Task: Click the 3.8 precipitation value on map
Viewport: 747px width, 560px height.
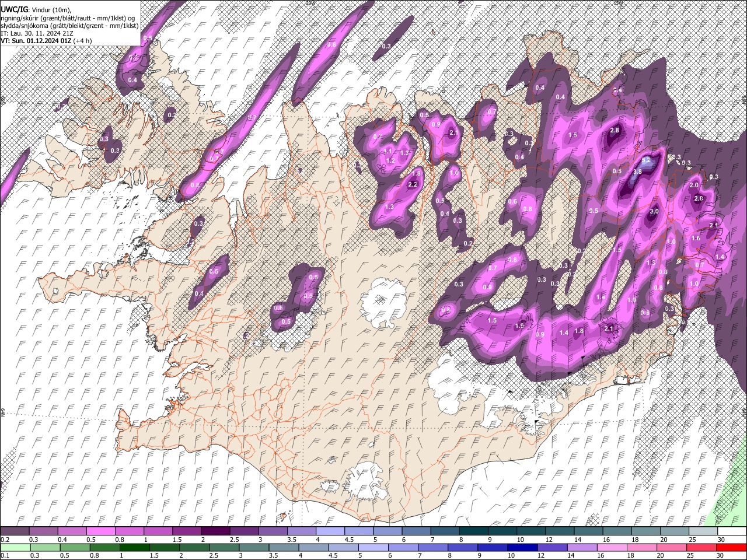Action: [637, 172]
